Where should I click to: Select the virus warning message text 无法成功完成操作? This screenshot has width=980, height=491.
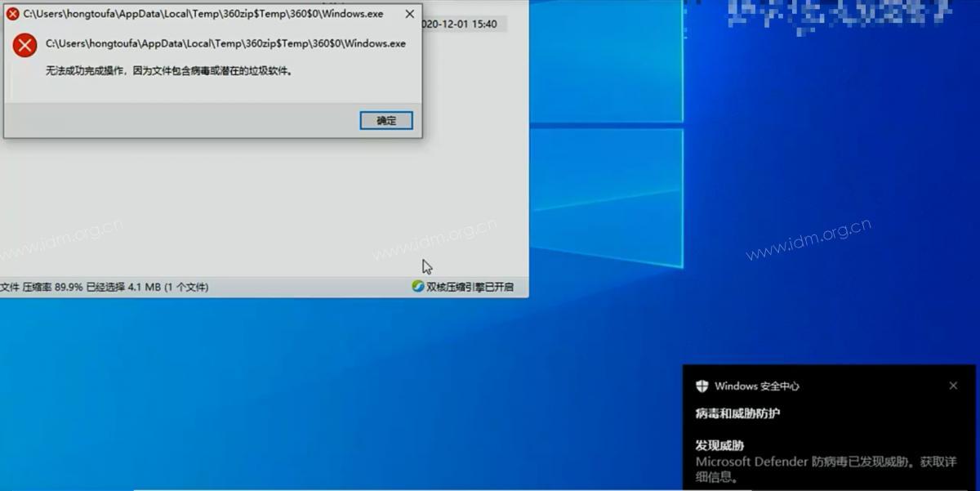tap(169, 71)
